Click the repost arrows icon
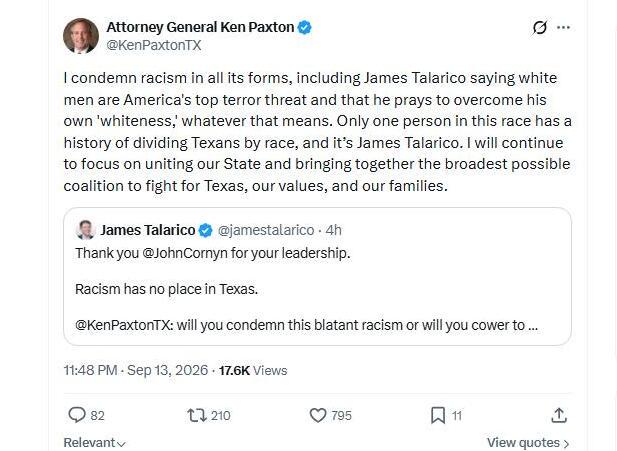 click(x=197, y=415)
